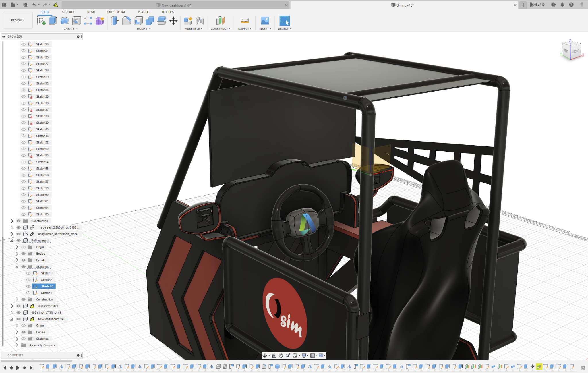Hide the Rollingcage:1 component
The width and height of the screenshot is (588, 373).
pos(19,241)
